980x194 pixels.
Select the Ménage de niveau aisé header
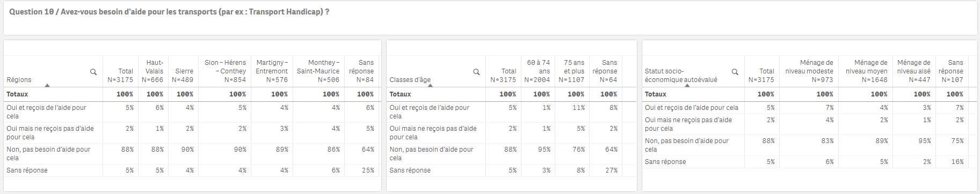point(913,71)
